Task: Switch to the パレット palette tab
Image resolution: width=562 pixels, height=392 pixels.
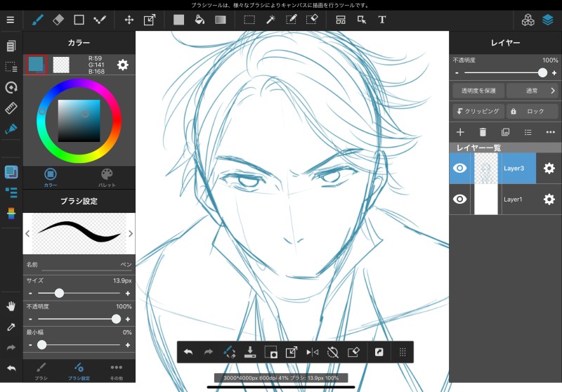Action: pos(107,177)
